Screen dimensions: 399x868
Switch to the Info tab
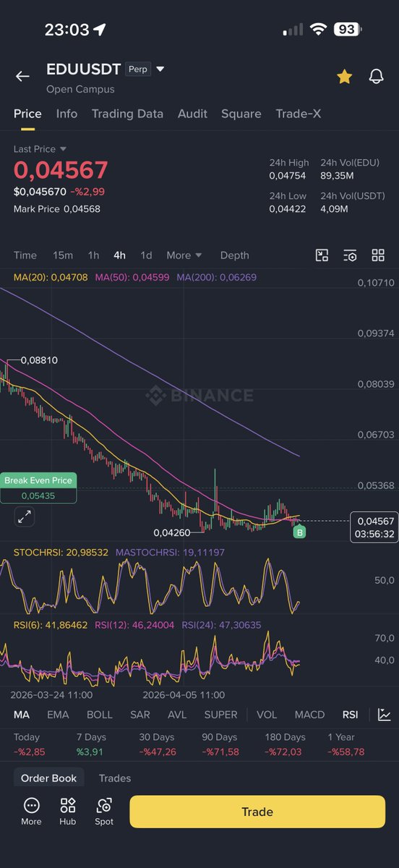click(x=66, y=114)
